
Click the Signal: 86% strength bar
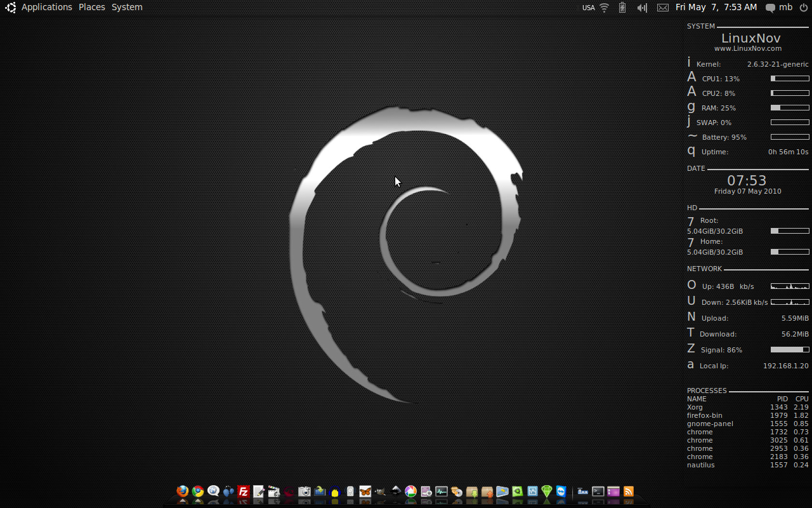point(790,350)
